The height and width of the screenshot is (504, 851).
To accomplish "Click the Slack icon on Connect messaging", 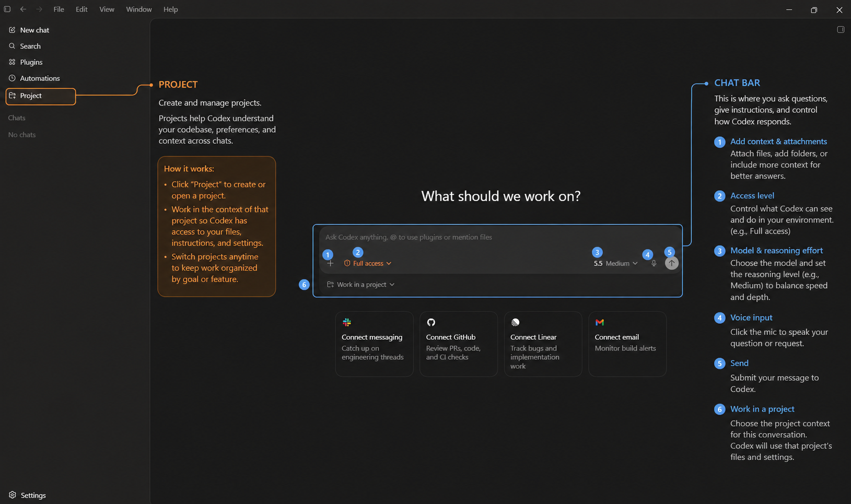I will tap(347, 322).
